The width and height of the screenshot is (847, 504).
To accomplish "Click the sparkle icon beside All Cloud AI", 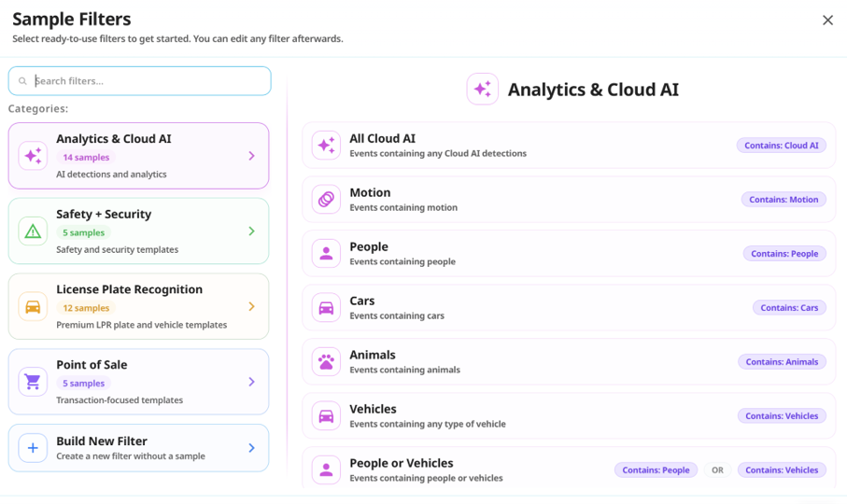I will click(x=326, y=146).
